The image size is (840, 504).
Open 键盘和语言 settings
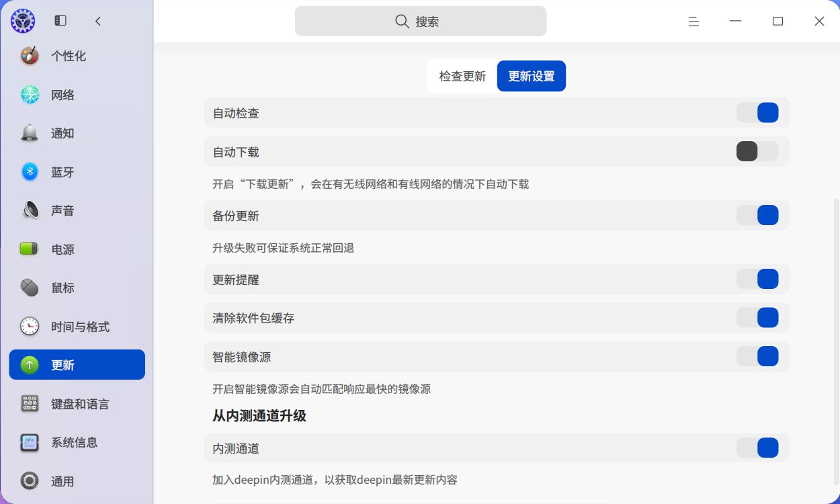tap(77, 404)
